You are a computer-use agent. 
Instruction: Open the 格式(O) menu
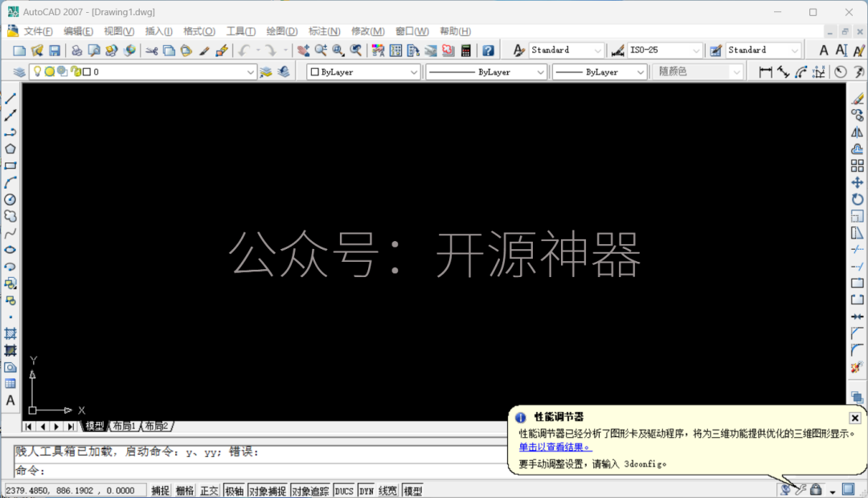pyautogui.click(x=199, y=31)
